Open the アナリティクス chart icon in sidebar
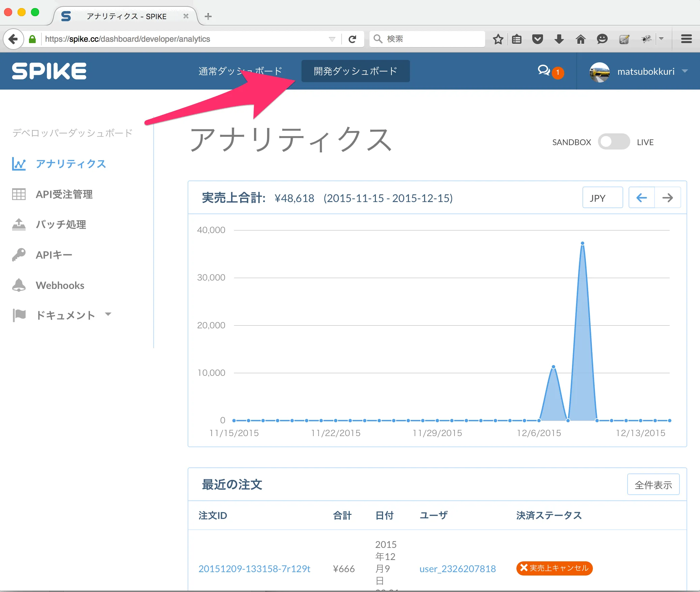The width and height of the screenshot is (700, 592). pyautogui.click(x=19, y=164)
